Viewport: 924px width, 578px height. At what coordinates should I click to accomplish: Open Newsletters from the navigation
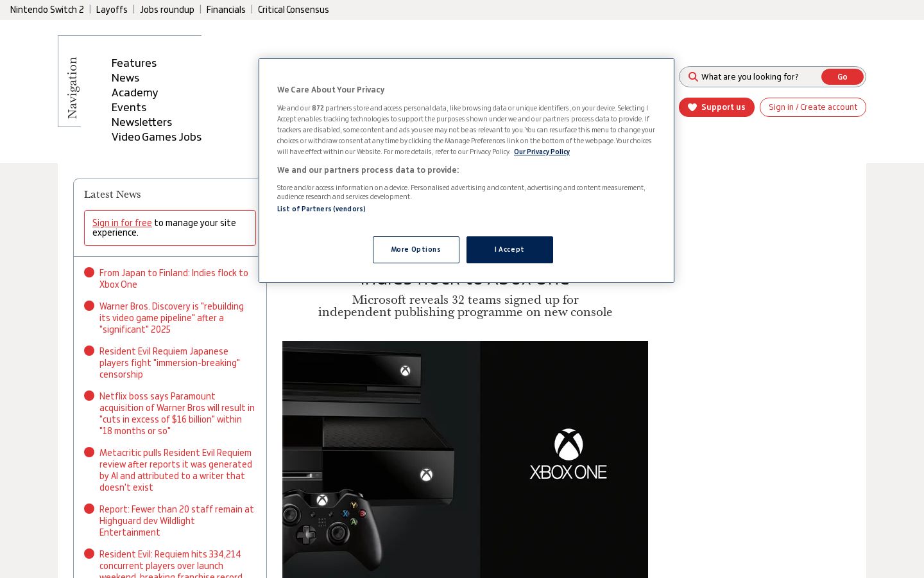pos(142,122)
